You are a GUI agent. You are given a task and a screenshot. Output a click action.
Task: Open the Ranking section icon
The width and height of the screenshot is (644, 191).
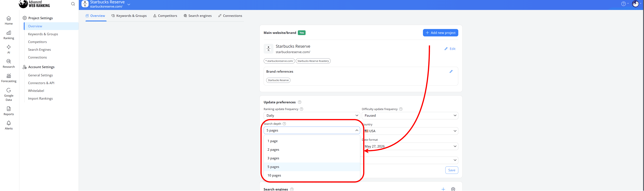tap(9, 33)
